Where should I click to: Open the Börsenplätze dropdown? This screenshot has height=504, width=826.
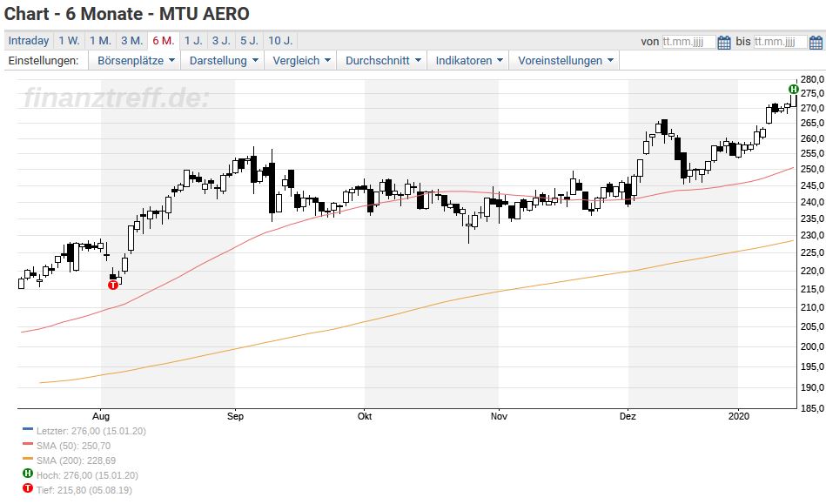click(x=136, y=61)
